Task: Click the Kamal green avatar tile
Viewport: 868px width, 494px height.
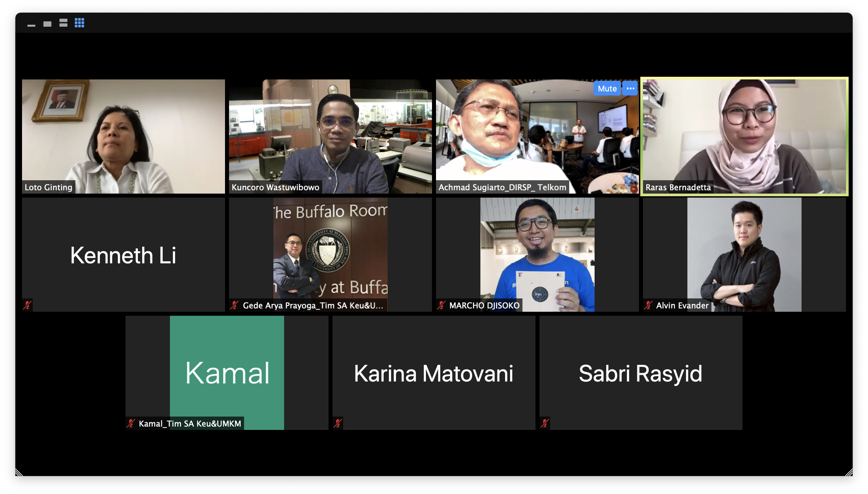Action: 227,373
